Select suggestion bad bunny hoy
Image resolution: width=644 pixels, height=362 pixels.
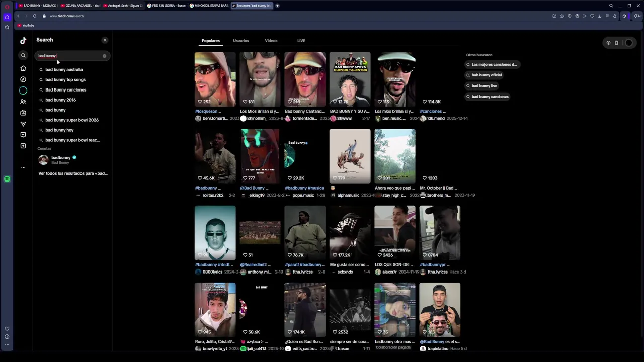59,130
